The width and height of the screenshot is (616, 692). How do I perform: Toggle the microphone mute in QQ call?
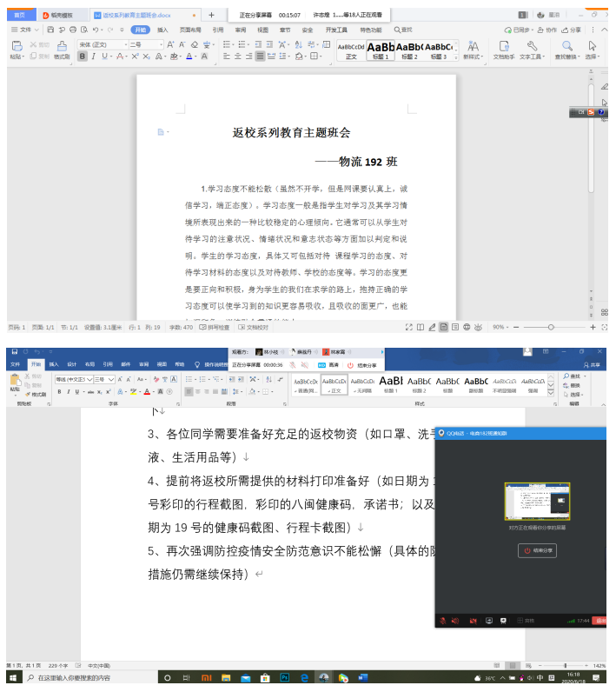tap(444, 621)
